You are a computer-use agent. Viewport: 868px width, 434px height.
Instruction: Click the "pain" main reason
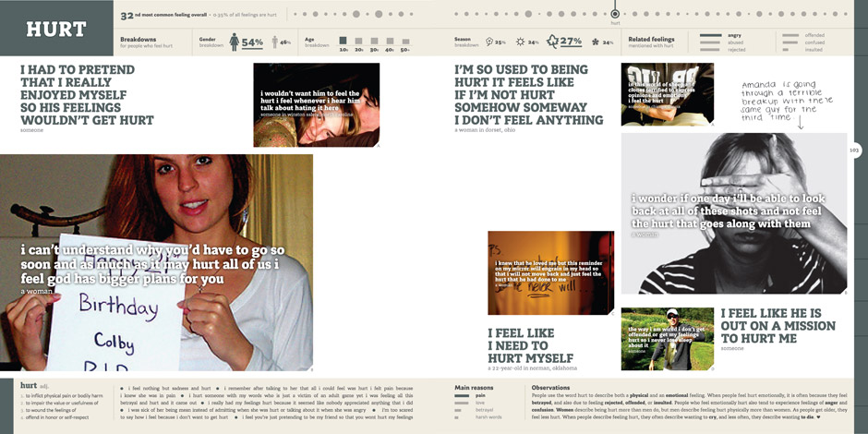pyautogui.click(x=479, y=396)
